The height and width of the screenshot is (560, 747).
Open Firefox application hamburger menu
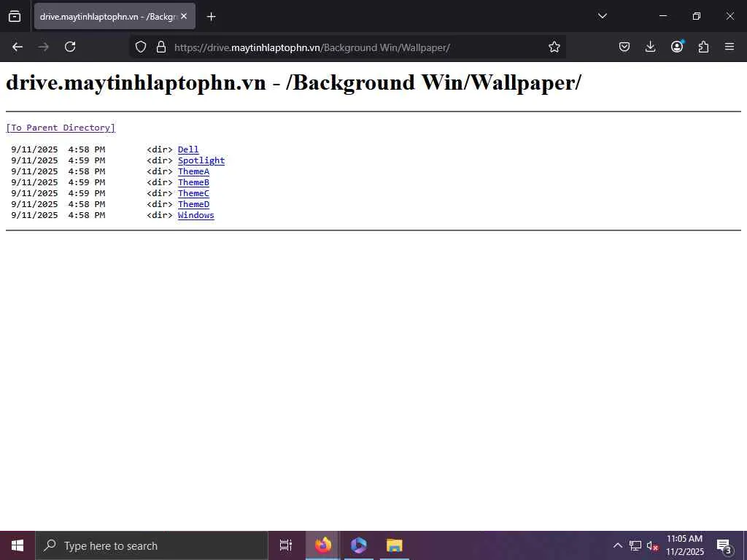coord(729,47)
